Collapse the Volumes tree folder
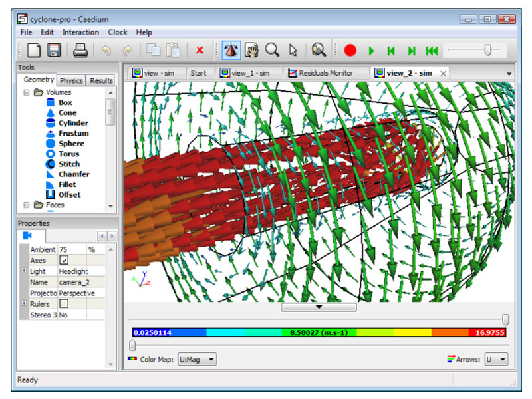 (27, 93)
